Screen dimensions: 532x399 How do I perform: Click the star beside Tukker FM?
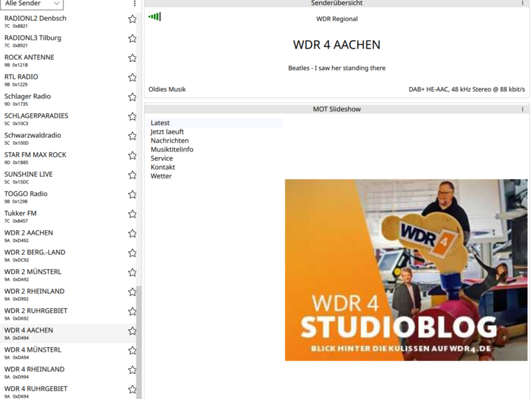coord(132,214)
